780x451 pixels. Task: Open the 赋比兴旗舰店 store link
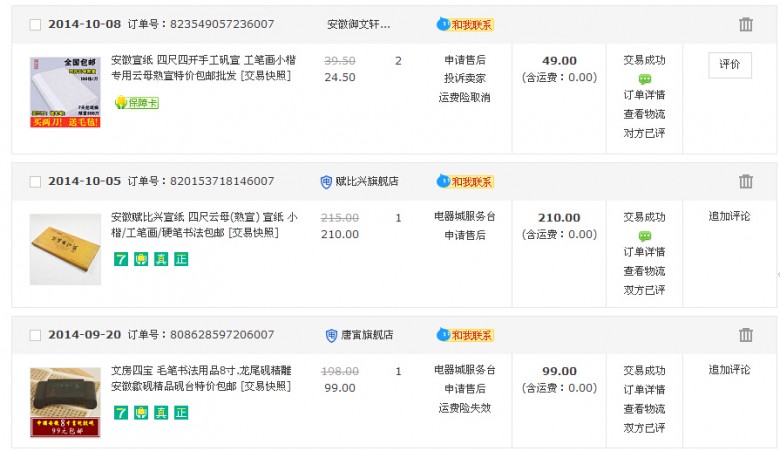367,181
